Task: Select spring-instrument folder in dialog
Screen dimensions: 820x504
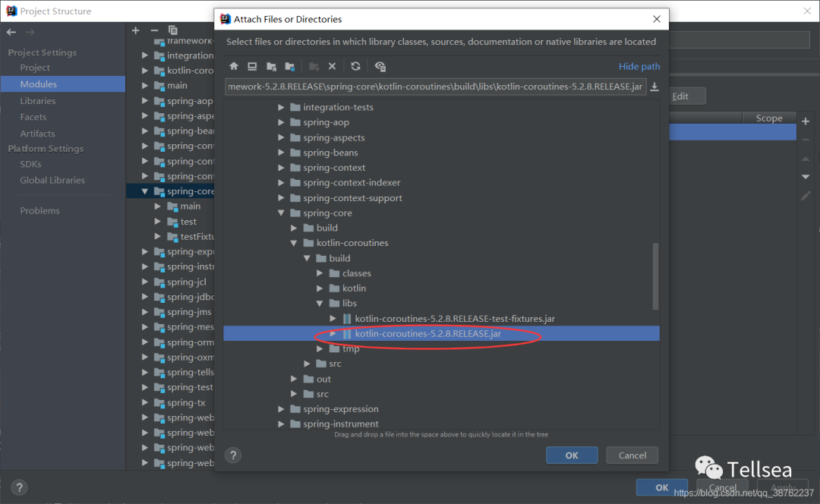Action: 340,424
